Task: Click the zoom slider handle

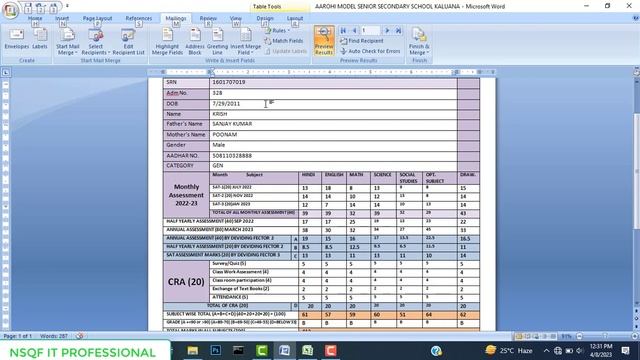Action: 606,336
